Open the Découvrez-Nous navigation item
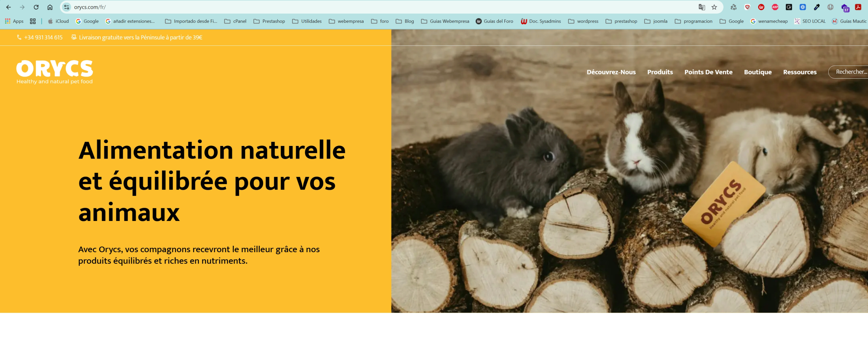Viewport: 868px width, 351px height. click(611, 72)
